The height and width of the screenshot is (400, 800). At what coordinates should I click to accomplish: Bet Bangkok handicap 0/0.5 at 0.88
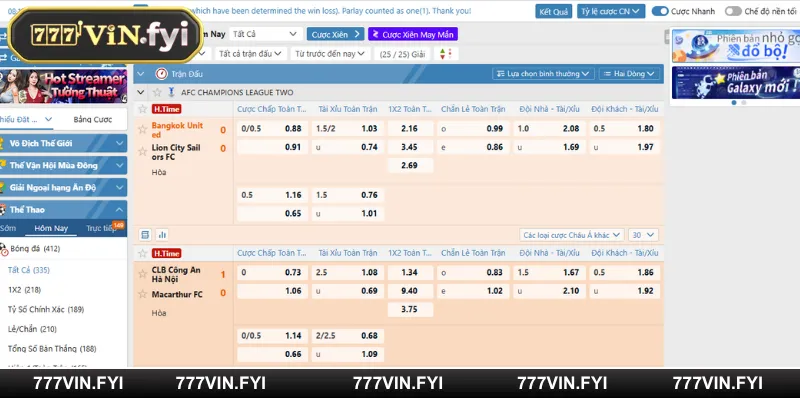coord(272,129)
